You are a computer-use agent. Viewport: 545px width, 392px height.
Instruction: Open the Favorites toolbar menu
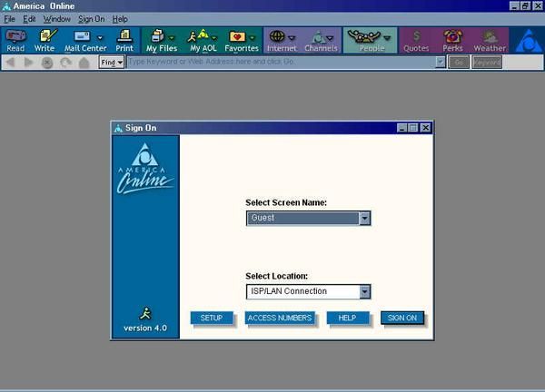click(x=242, y=40)
